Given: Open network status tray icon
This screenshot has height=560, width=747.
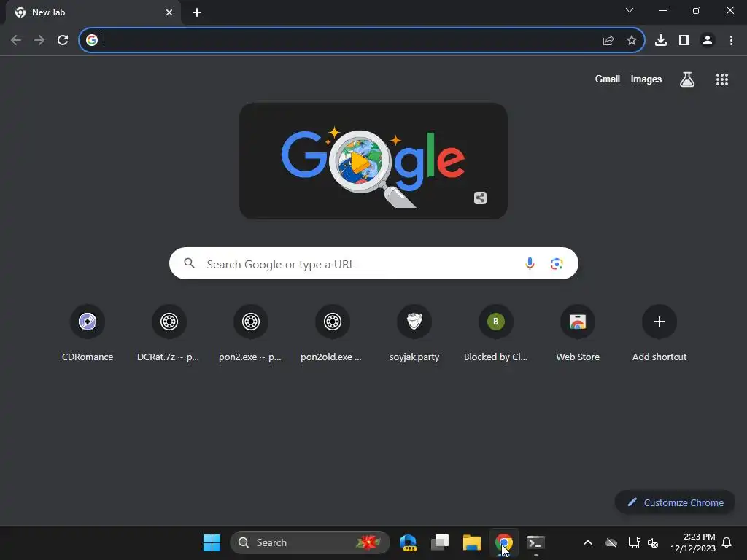Looking at the screenshot, I should pos(634,542).
